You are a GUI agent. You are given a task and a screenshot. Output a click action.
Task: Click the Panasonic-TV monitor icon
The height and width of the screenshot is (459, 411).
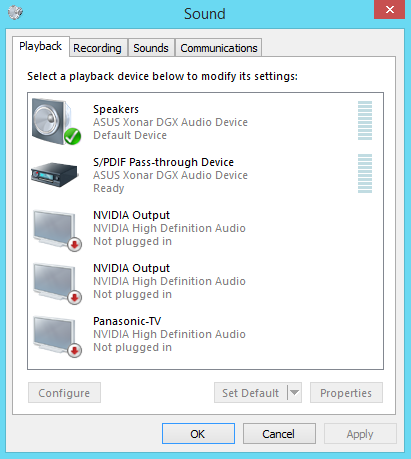coord(57,336)
